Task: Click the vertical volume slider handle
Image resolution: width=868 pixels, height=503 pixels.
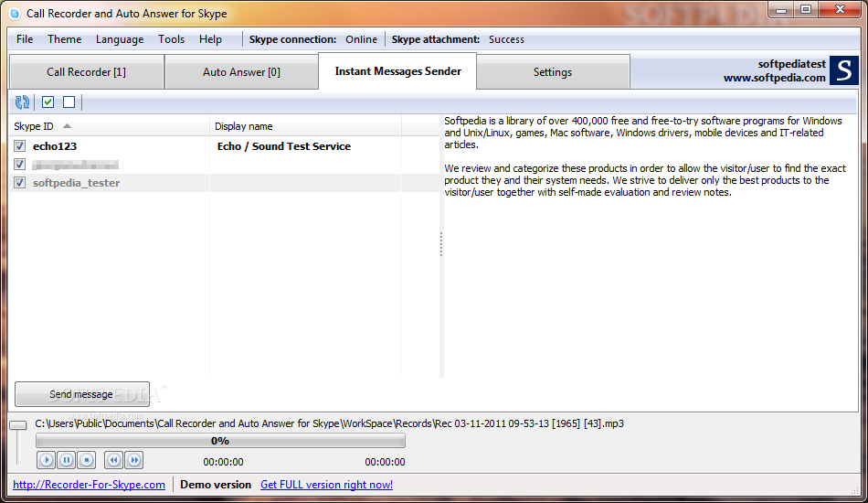Action: click(18, 425)
